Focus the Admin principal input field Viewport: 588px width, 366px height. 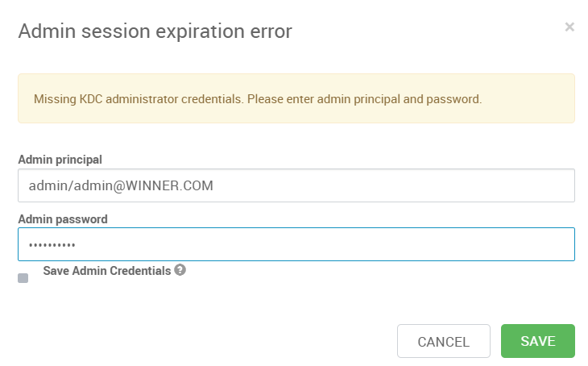tap(296, 185)
